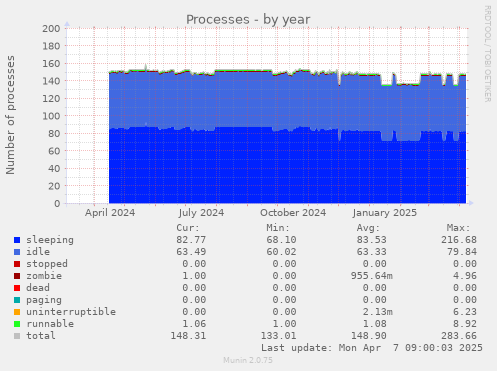Click the paging legend color swatch

(17, 300)
